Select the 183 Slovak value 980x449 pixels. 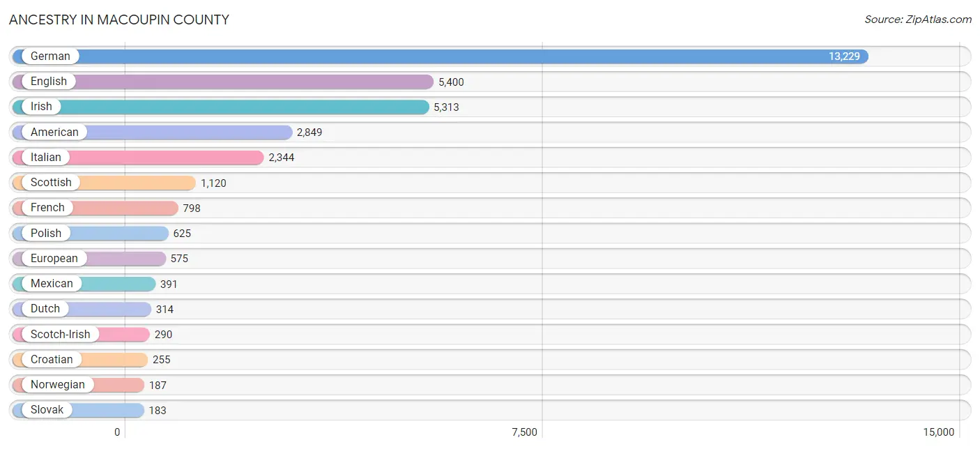point(158,411)
